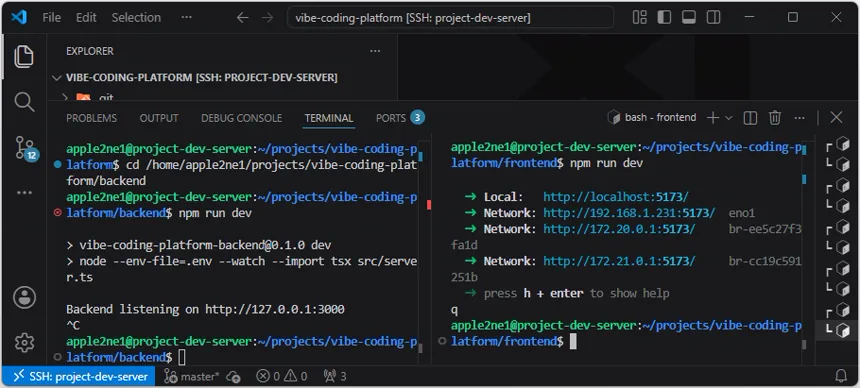
Task: Toggle the primary side bar visibility
Action: click(664, 18)
